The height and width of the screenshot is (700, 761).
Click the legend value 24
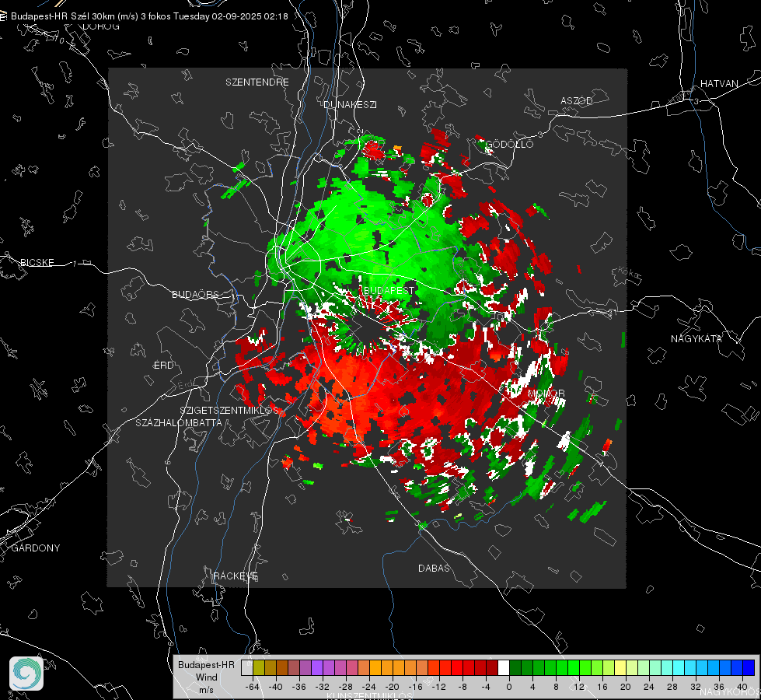[x=649, y=687]
